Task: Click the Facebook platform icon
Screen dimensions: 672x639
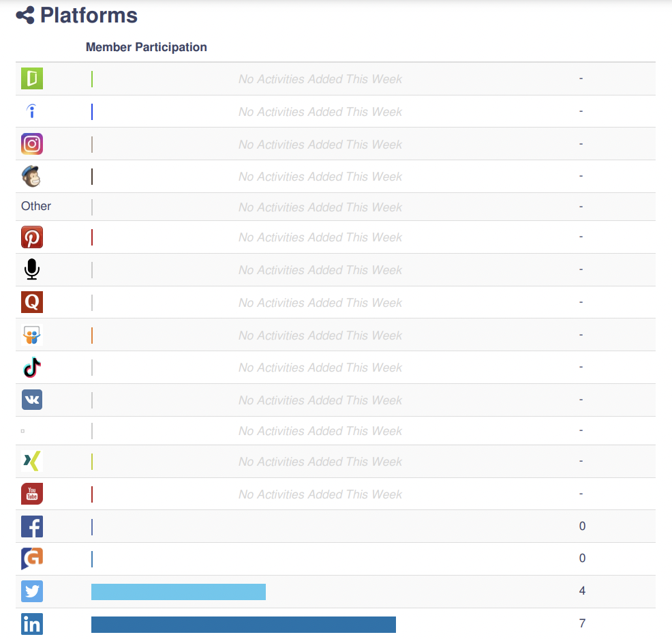Action: click(x=32, y=526)
